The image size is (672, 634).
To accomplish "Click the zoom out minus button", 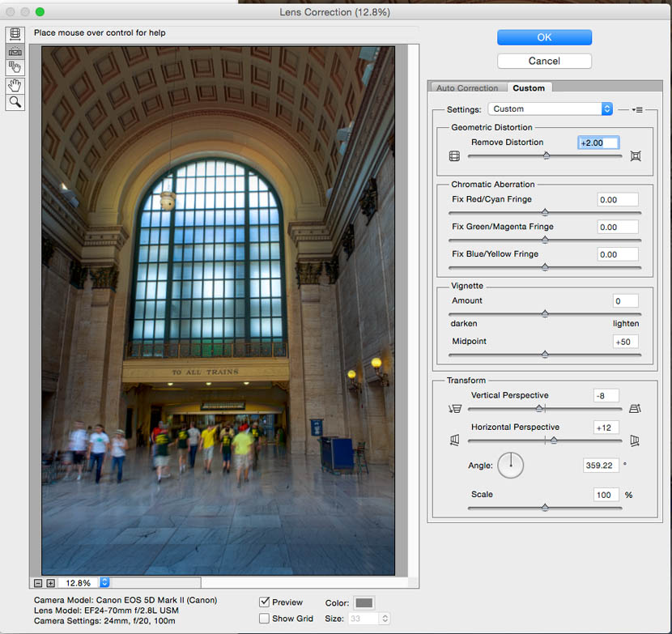I will tap(38, 583).
